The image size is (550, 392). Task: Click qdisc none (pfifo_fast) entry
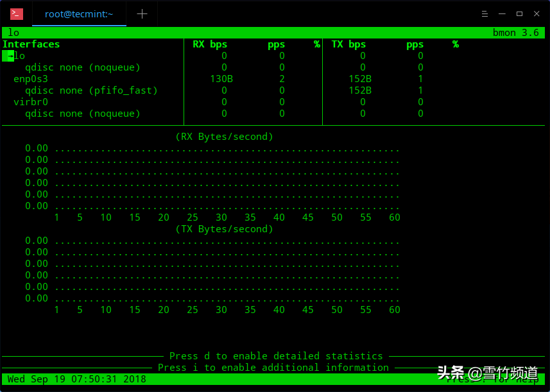click(91, 90)
